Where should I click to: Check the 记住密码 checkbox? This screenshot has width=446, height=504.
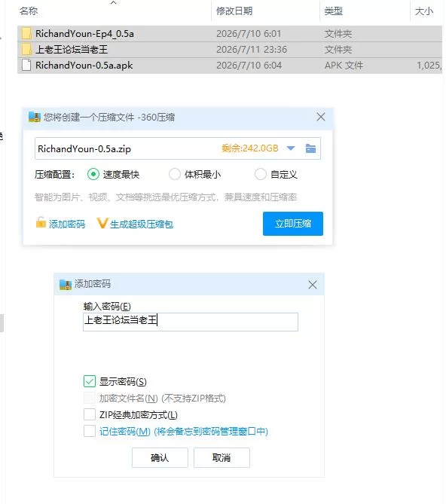tap(90, 431)
